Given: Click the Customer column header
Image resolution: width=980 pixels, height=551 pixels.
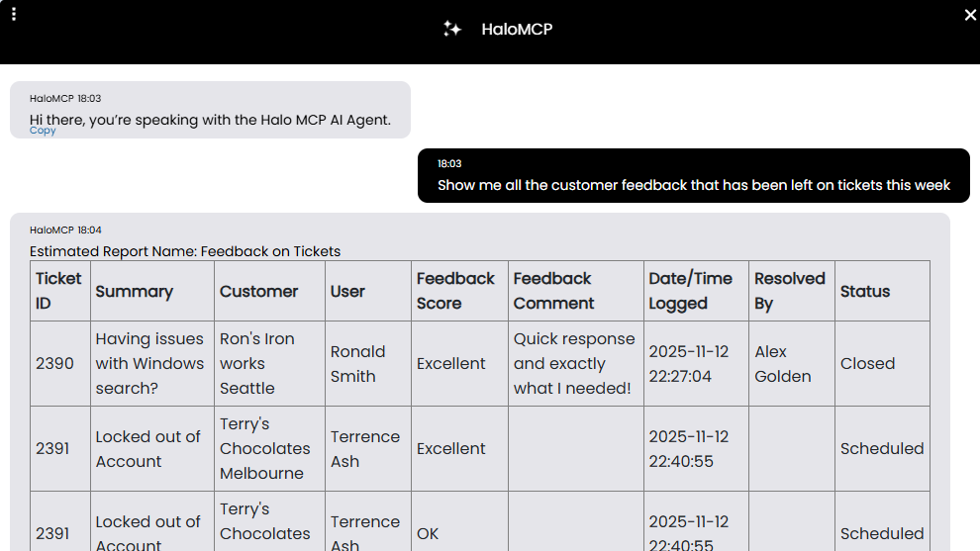Looking at the screenshot, I should click(258, 291).
